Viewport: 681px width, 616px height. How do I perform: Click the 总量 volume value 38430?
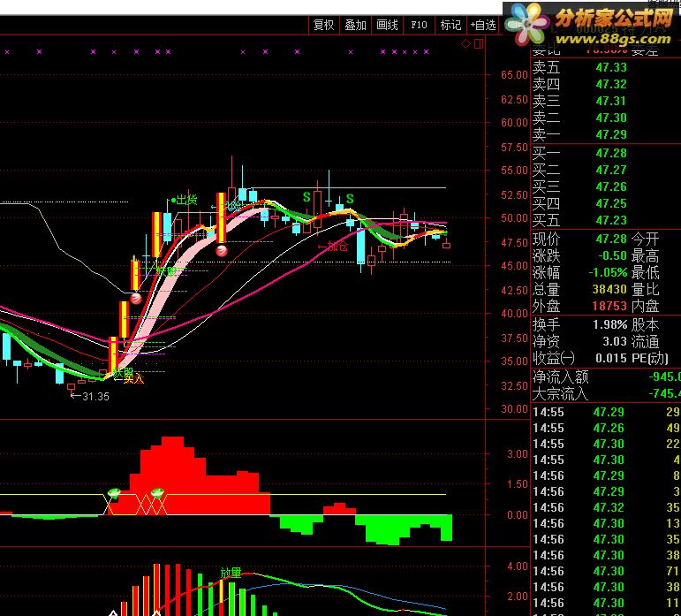[609, 289]
